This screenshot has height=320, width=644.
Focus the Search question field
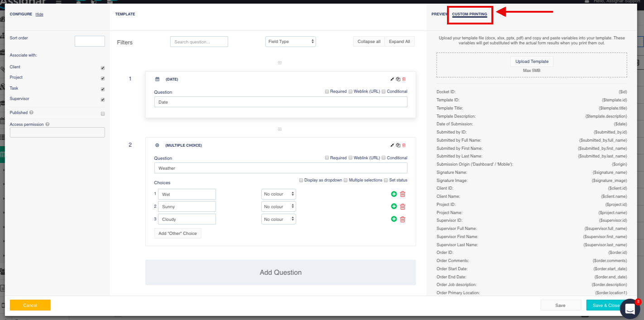pos(199,42)
